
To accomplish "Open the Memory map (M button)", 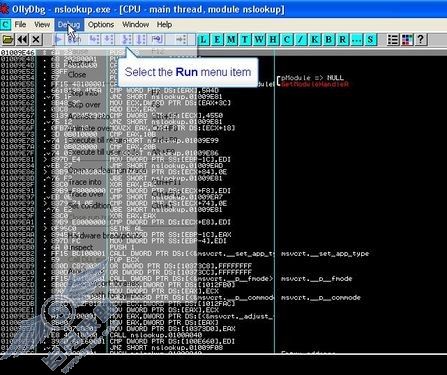I will [231, 40].
